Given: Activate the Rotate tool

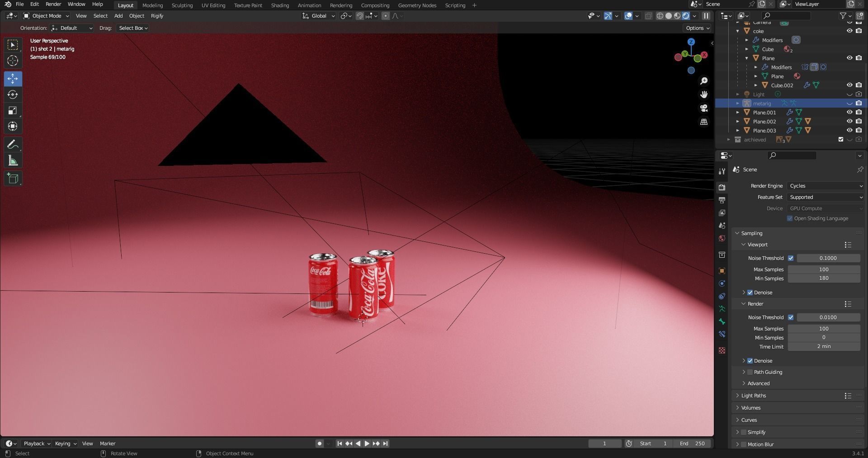Looking at the screenshot, I should pyautogui.click(x=13, y=94).
